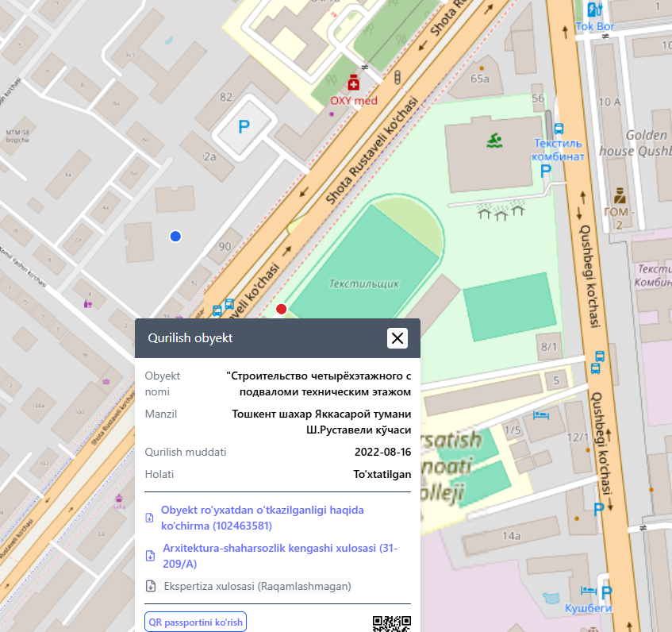672x632 pixels.
Task: Click the MTM-58 bog'cha label
Action: (17, 137)
